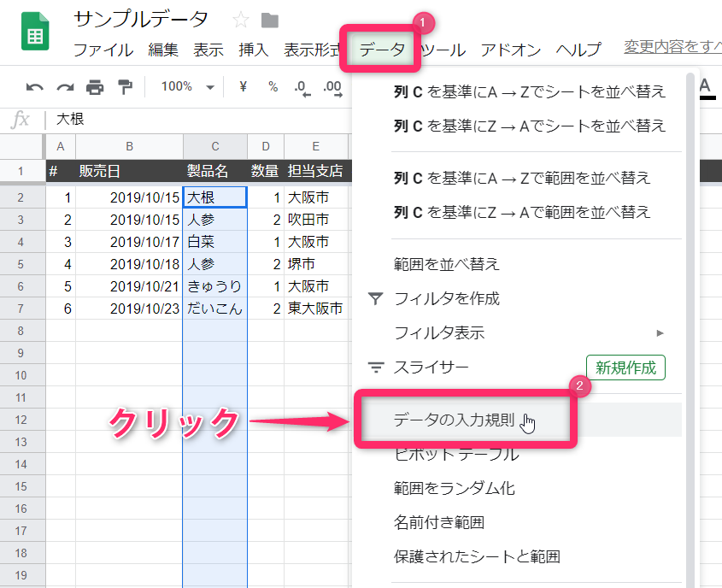This screenshot has height=588, width=722.
Task: Open the アドオン menu
Action: click(511, 50)
